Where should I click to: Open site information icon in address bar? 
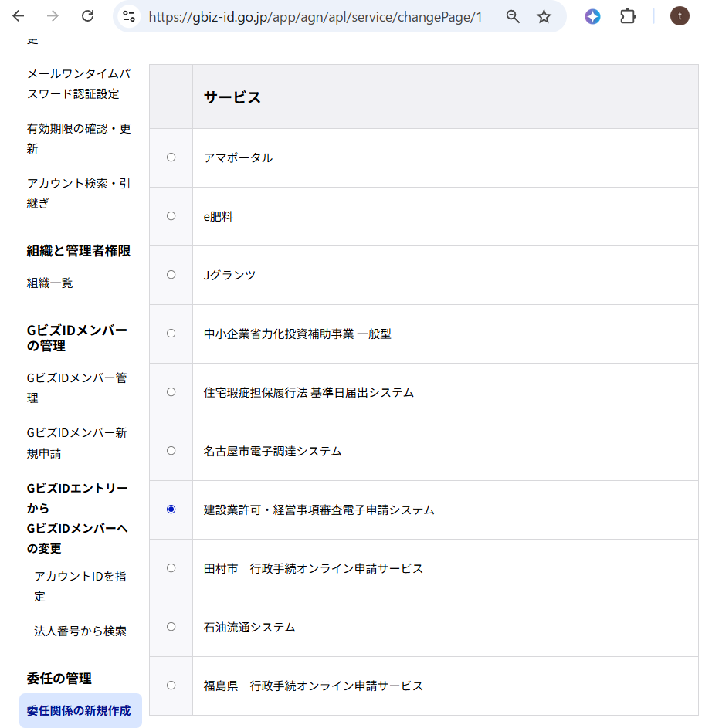pos(129,17)
